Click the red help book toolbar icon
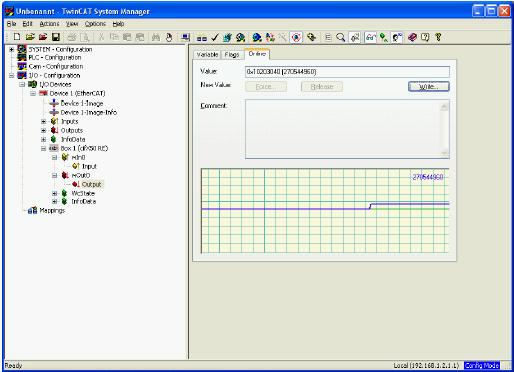 click(412, 37)
